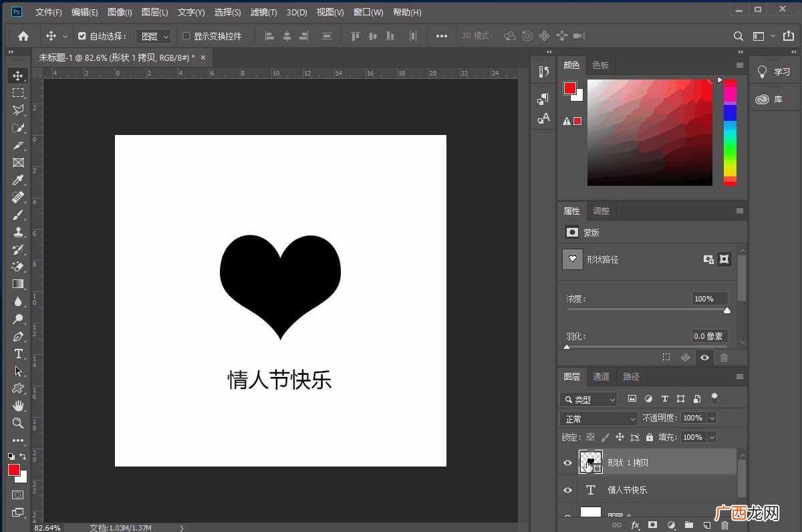Select the Eyedropper tool
Screen dimensions: 802x532
18,180
